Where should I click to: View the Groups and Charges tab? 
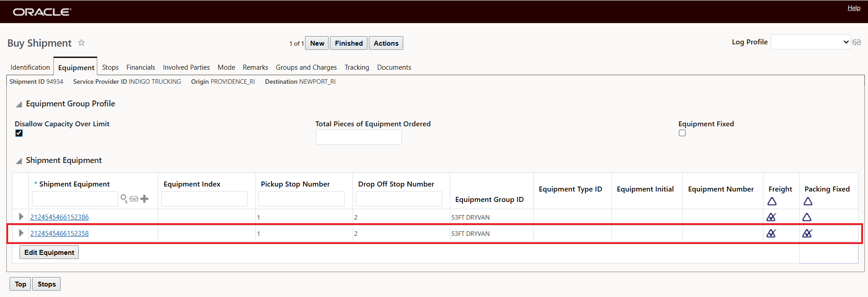click(306, 67)
